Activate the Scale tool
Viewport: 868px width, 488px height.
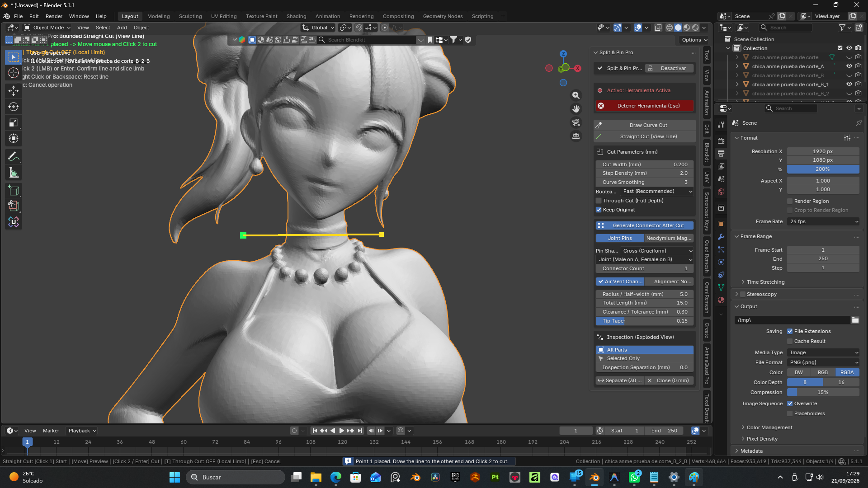point(14,122)
